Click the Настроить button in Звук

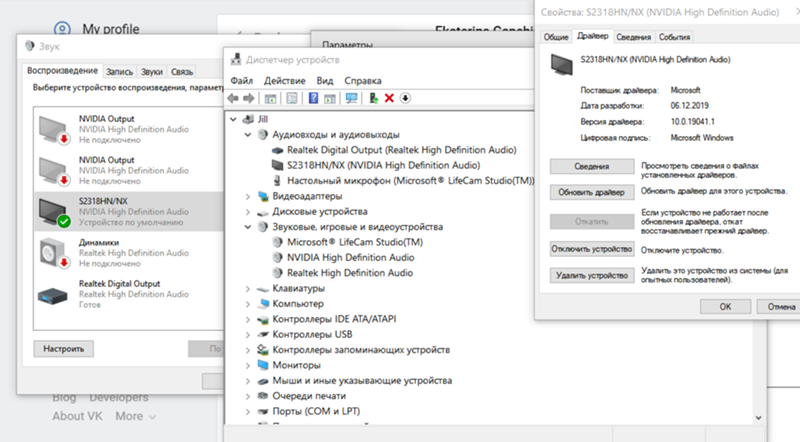pos(64,349)
